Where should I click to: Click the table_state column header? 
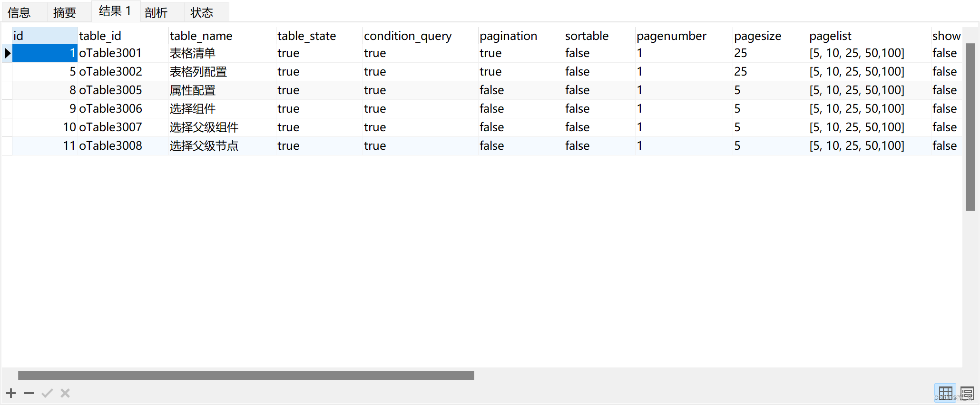[x=319, y=36]
